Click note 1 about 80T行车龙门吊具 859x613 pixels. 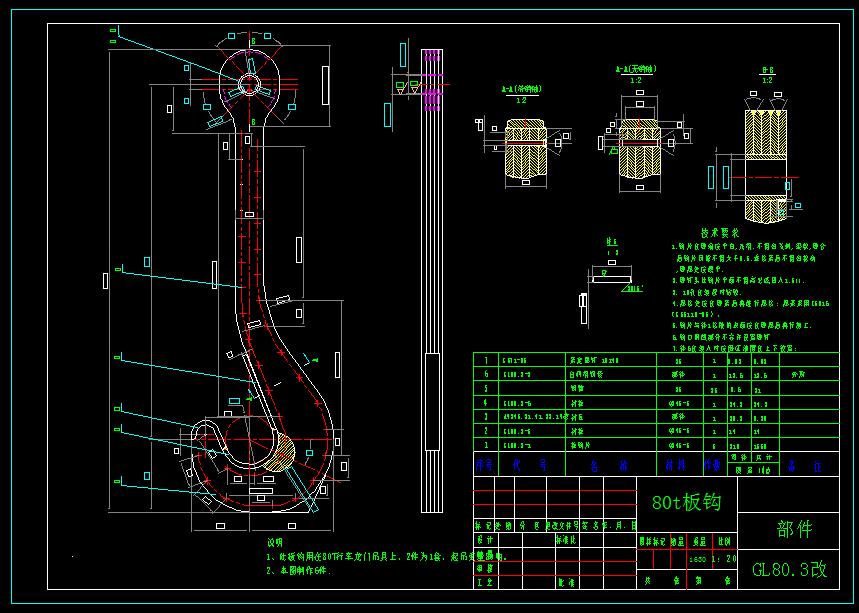tap(387, 557)
